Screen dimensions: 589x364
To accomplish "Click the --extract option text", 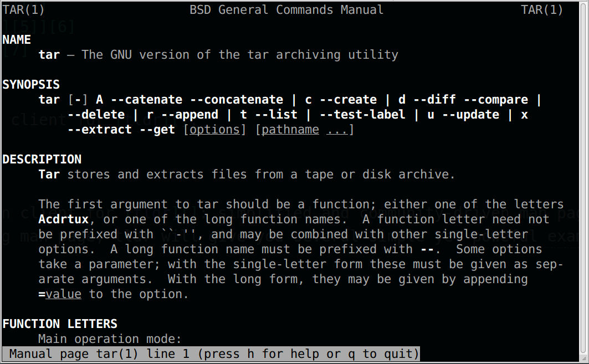I will tap(100, 130).
